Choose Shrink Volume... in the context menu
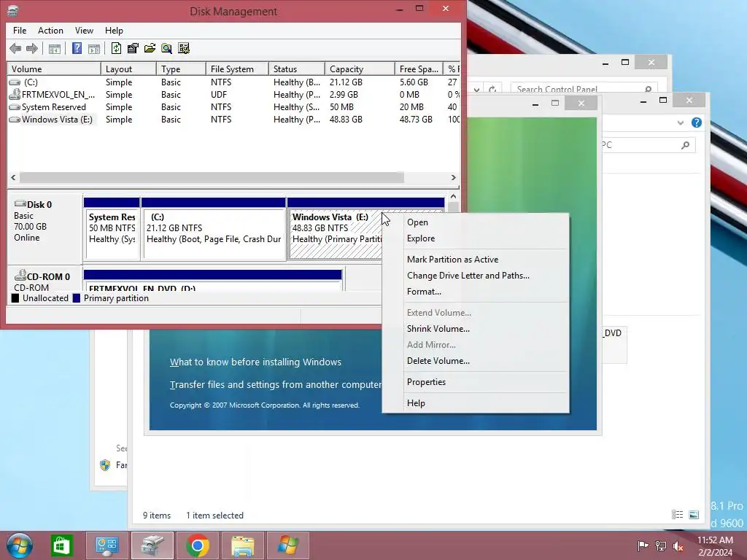Screen dimensions: 747x560 click(x=476, y=329)
